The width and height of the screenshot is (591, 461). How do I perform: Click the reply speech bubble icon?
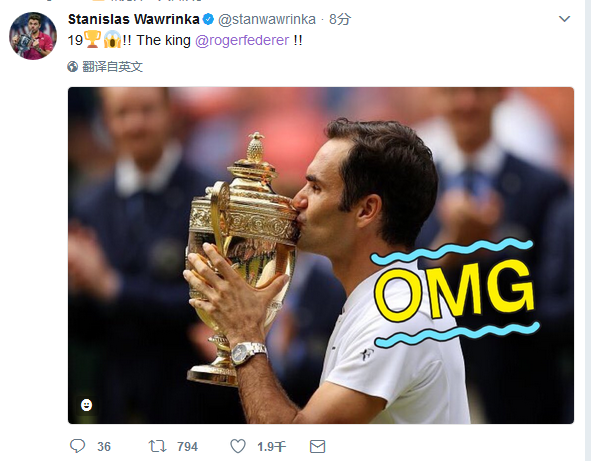point(78,446)
